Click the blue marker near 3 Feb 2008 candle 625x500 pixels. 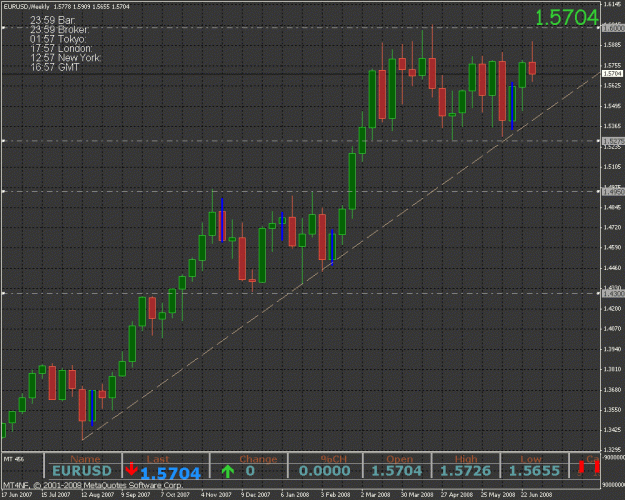332,247
